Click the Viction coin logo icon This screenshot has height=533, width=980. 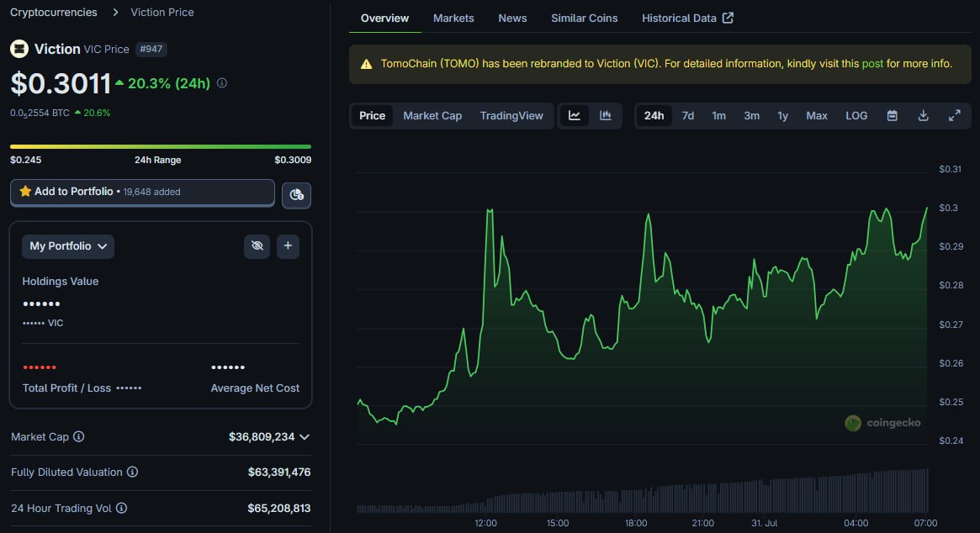click(x=19, y=49)
